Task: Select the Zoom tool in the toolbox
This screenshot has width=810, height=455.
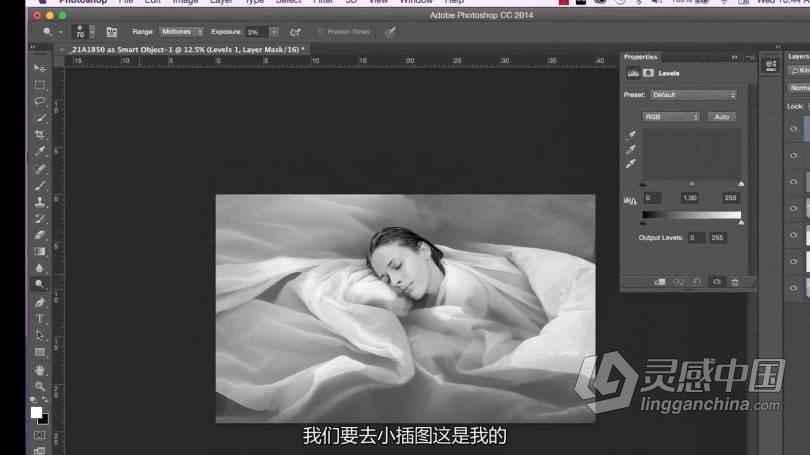Action: point(40,386)
